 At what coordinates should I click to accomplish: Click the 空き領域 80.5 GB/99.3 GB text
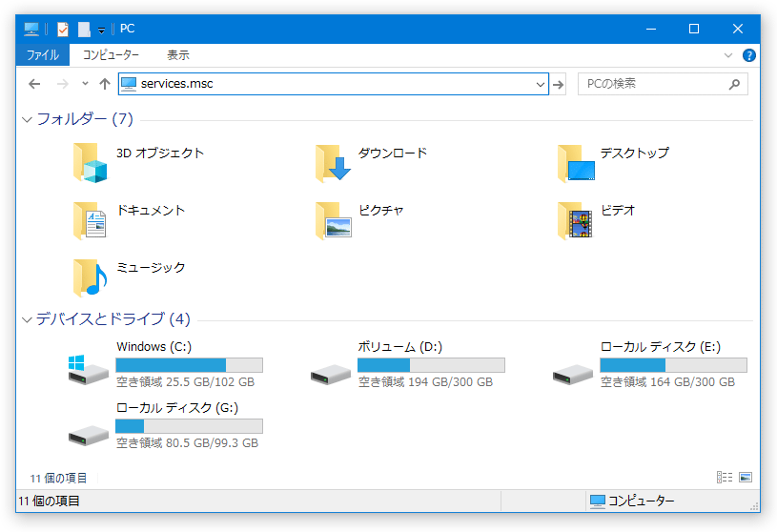coord(187,443)
